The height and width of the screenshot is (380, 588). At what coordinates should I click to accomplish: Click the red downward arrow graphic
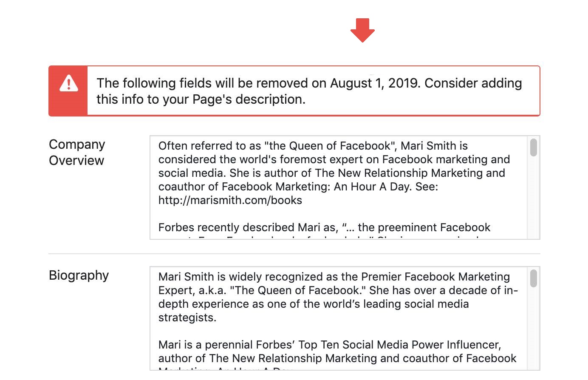(x=363, y=31)
